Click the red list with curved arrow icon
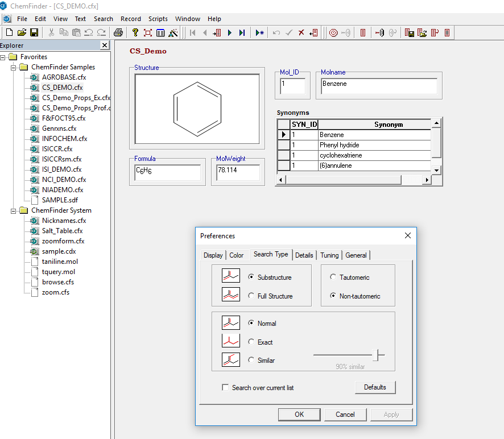Viewport: 504px width, 439px height. click(435, 32)
